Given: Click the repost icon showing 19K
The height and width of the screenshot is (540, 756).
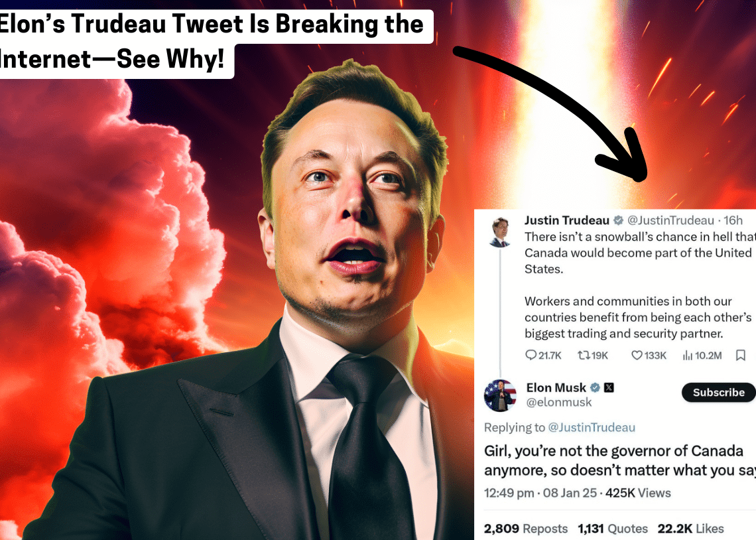Looking at the screenshot, I should [x=584, y=356].
